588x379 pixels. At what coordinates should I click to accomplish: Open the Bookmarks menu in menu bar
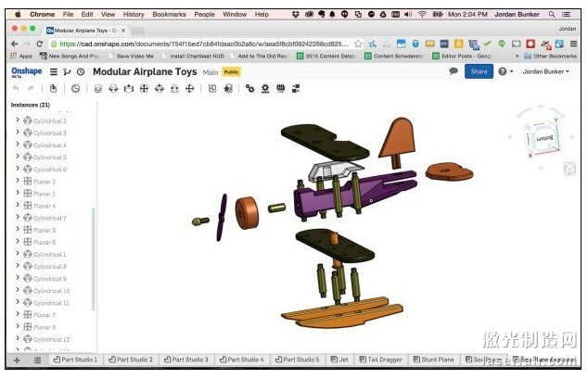coord(169,14)
